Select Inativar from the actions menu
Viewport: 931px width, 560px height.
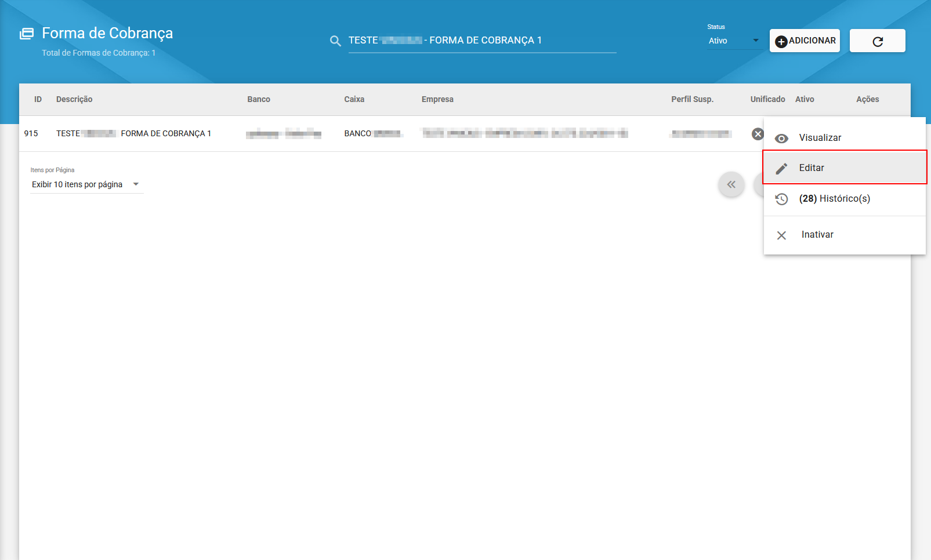(817, 235)
